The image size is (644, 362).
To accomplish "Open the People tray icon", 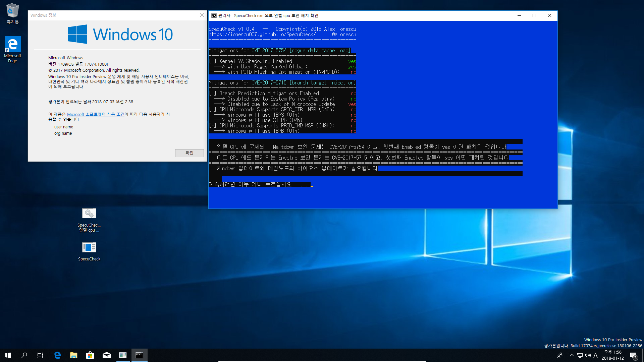I will point(560,355).
